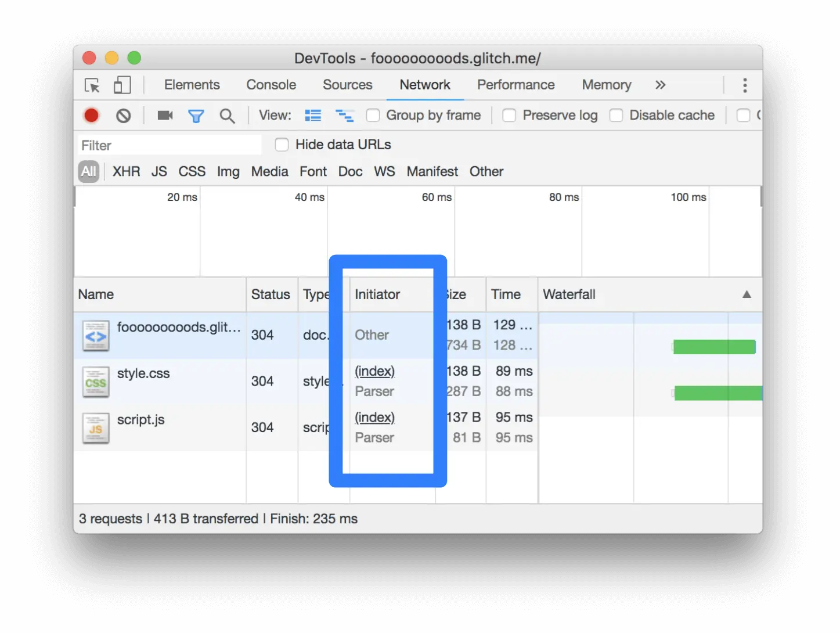Click the green waterfall bar for fooooooooods.glitch.me
Image resolution: width=840 pixels, height=633 pixels.
[x=714, y=347]
